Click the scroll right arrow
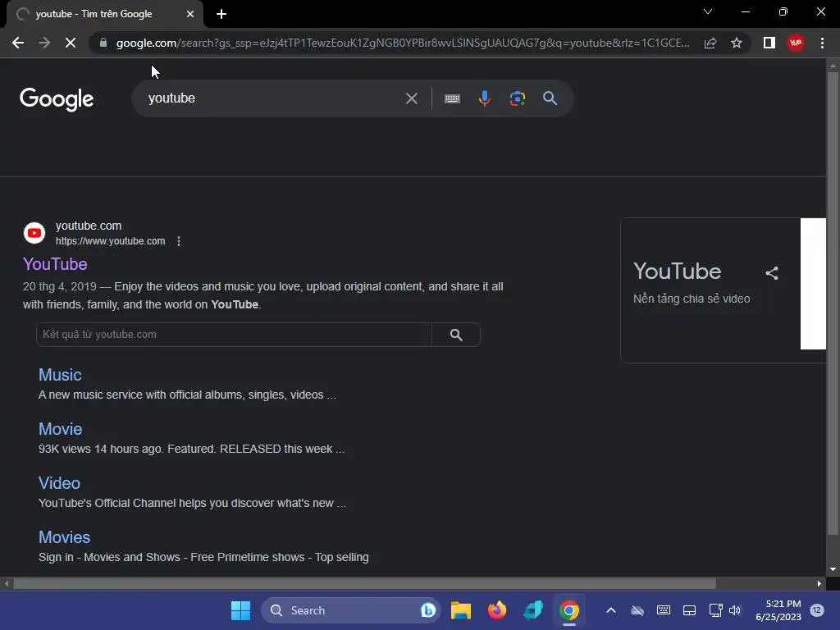Image resolution: width=840 pixels, height=630 pixels. point(819,584)
